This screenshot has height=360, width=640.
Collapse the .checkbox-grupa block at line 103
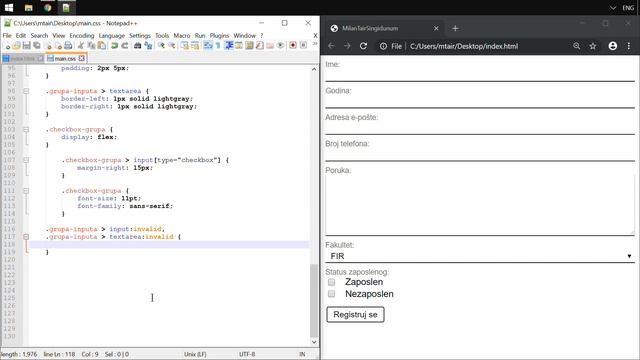tap(26, 129)
